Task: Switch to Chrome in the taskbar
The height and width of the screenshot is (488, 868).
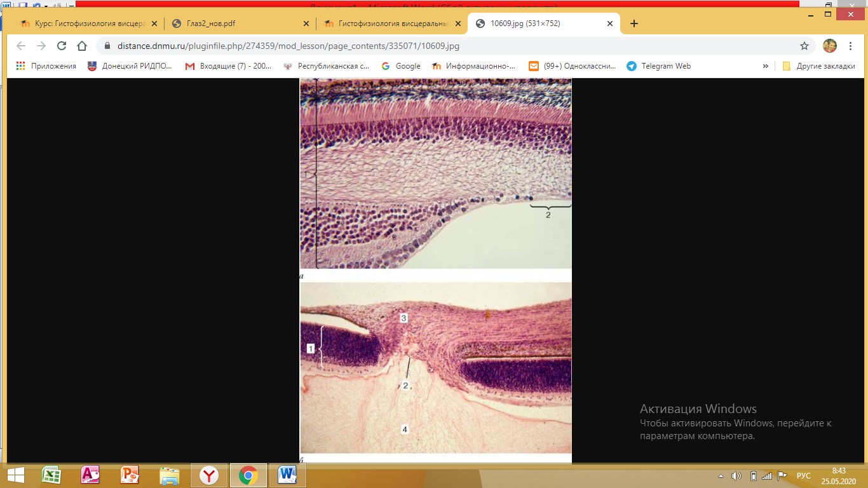Action: (x=248, y=475)
